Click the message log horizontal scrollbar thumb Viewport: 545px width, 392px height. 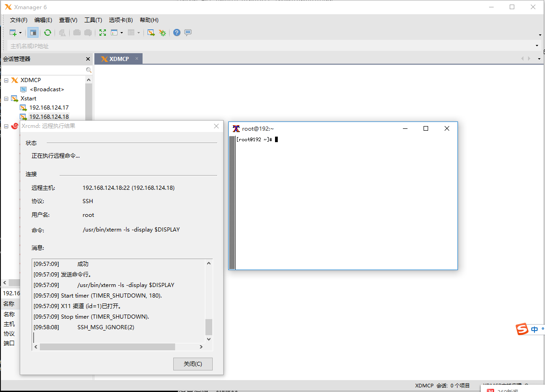click(x=107, y=347)
